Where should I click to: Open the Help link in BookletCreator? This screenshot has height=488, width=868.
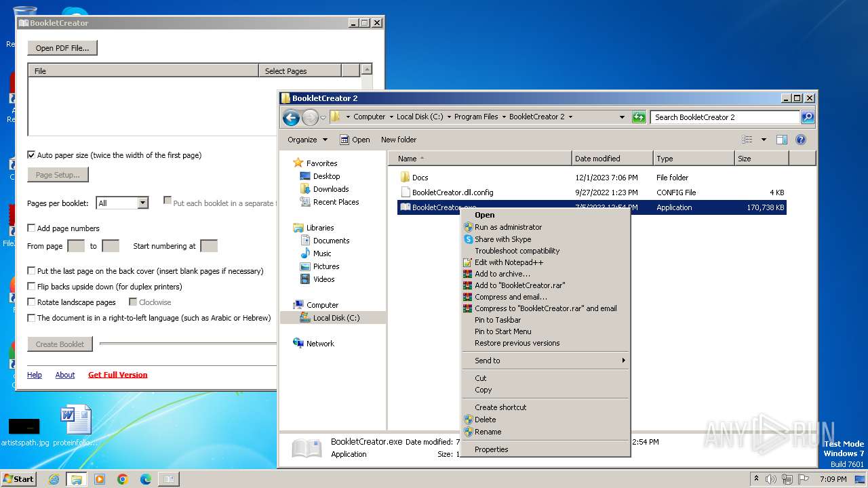[x=35, y=375]
